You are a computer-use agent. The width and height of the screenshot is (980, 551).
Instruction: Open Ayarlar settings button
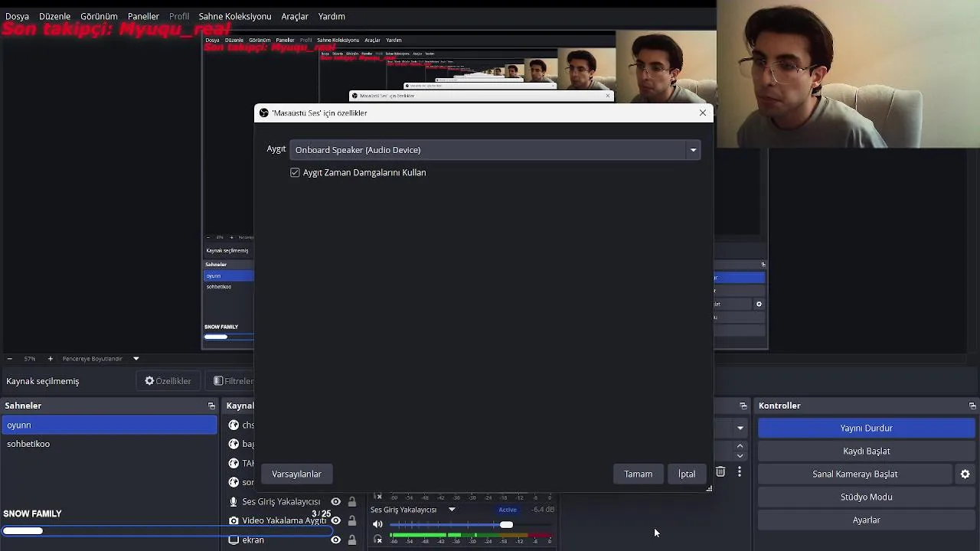click(x=867, y=520)
